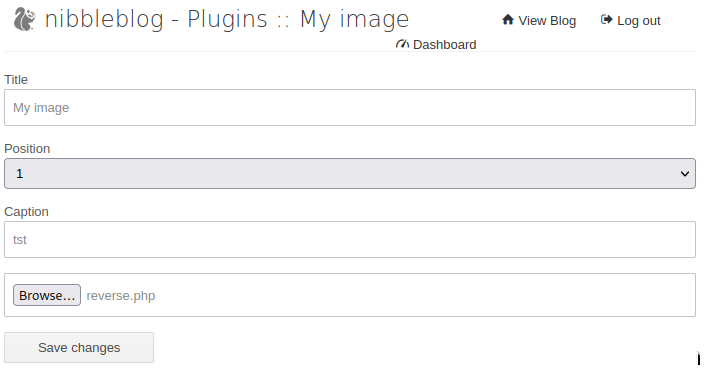This screenshot has width=704, height=369.
Task: Click the Save changes button
Action: (79, 347)
